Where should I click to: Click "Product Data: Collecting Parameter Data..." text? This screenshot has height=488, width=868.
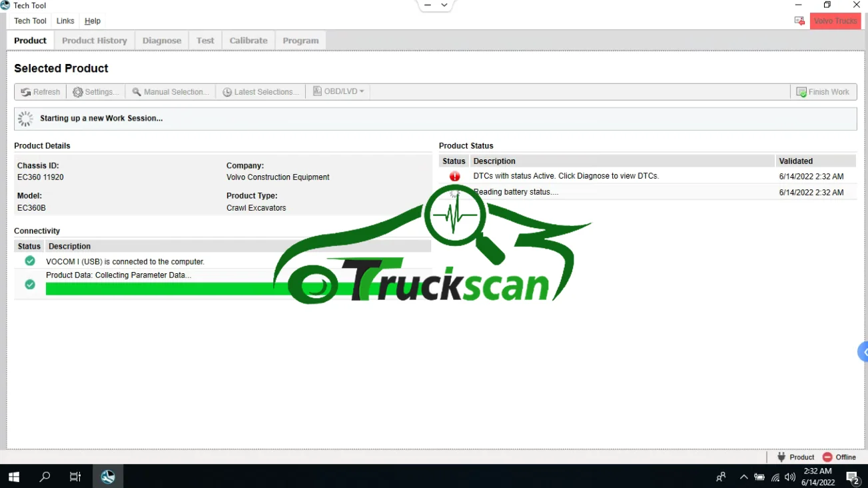click(119, 275)
